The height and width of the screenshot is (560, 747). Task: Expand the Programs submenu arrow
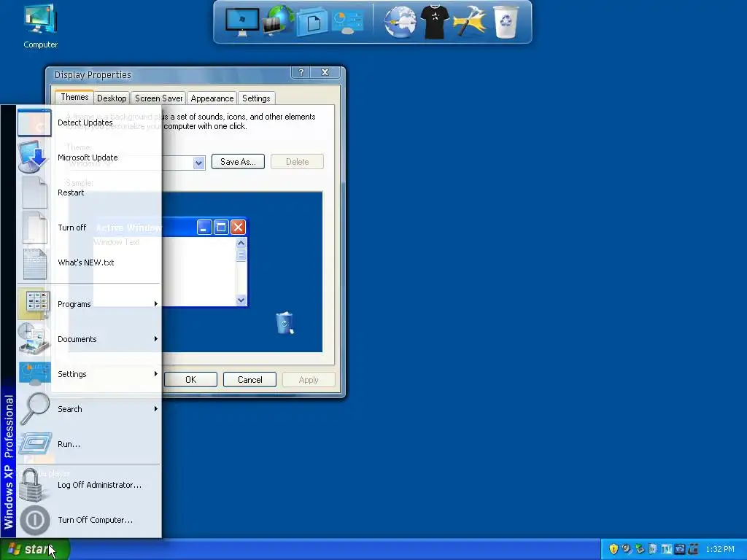(x=156, y=304)
